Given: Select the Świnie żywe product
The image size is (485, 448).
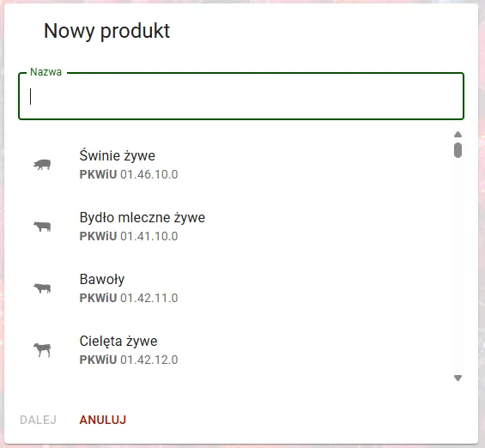Looking at the screenshot, I should point(235,165).
